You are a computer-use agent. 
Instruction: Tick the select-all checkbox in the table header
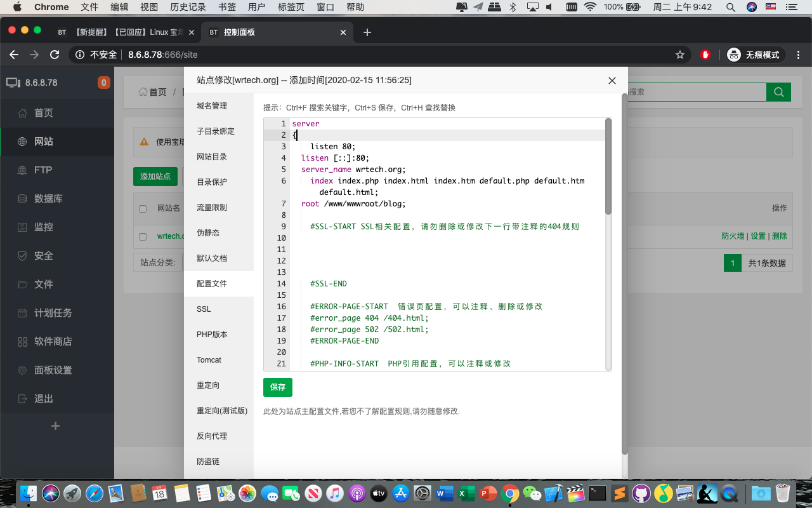pyautogui.click(x=143, y=208)
